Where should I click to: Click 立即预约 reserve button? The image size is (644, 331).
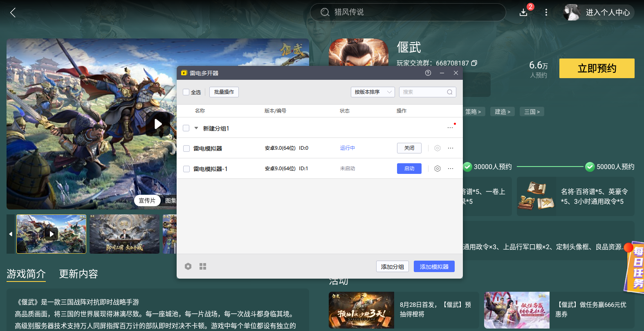(597, 68)
